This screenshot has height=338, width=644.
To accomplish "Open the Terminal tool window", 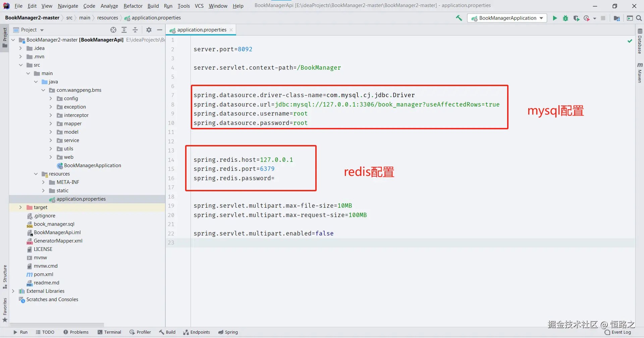I will pyautogui.click(x=109, y=332).
